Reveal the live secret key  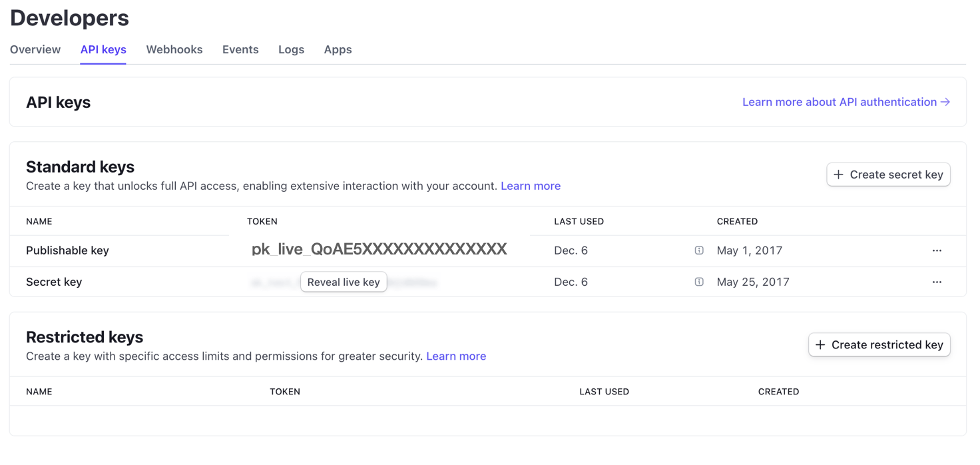[x=344, y=282]
